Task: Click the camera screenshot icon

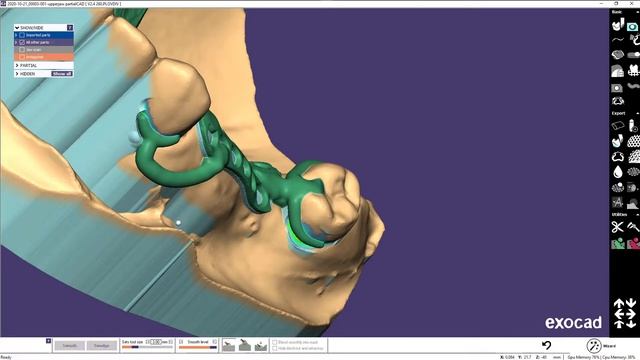Action: pos(617,88)
